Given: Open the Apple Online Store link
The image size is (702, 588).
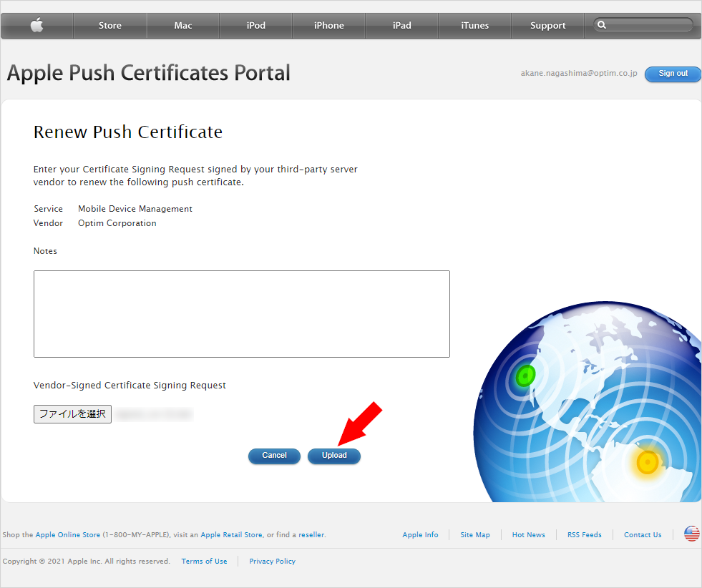Looking at the screenshot, I should (67, 534).
